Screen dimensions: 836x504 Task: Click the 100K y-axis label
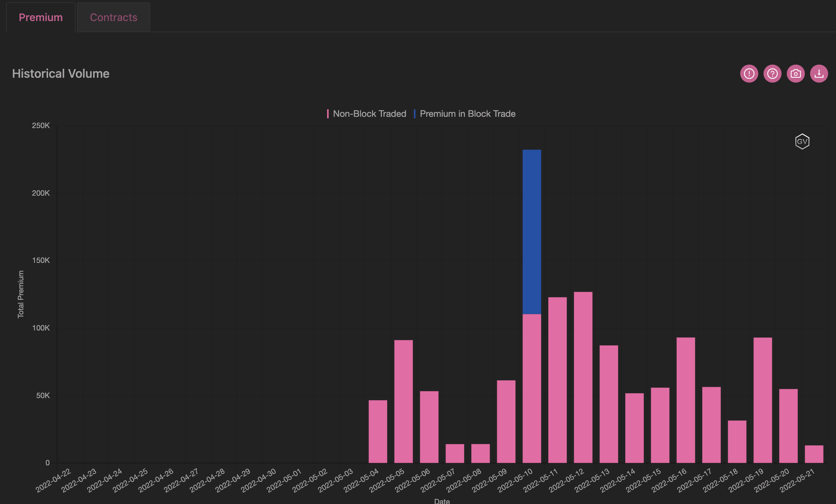coord(41,328)
